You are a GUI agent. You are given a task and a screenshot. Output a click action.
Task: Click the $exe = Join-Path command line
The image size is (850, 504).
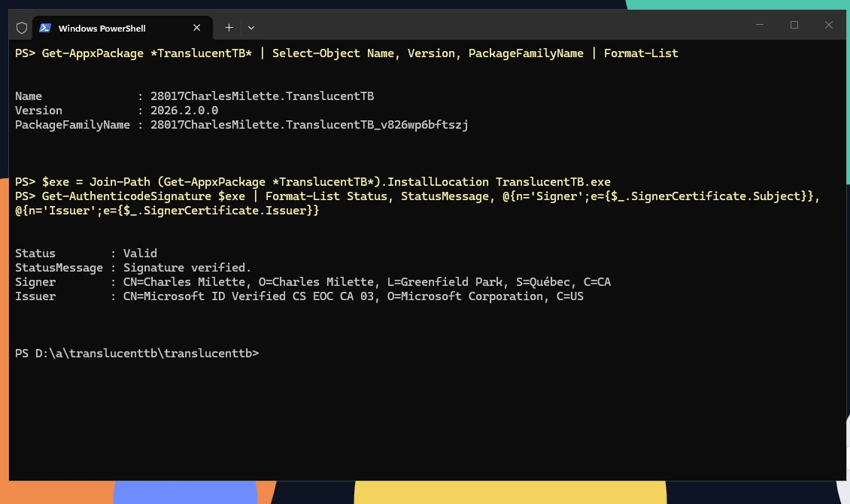(313, 182)
